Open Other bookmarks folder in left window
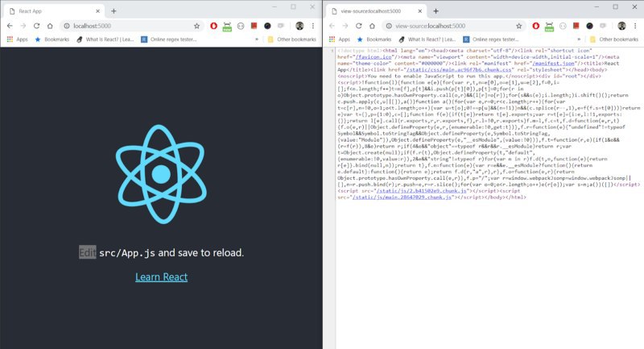This screenshot has width=644, height=349. pos(291,39)
